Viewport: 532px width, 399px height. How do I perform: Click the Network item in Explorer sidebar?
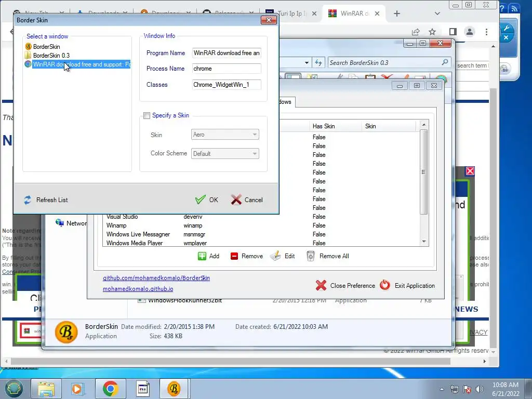point(72,223)
